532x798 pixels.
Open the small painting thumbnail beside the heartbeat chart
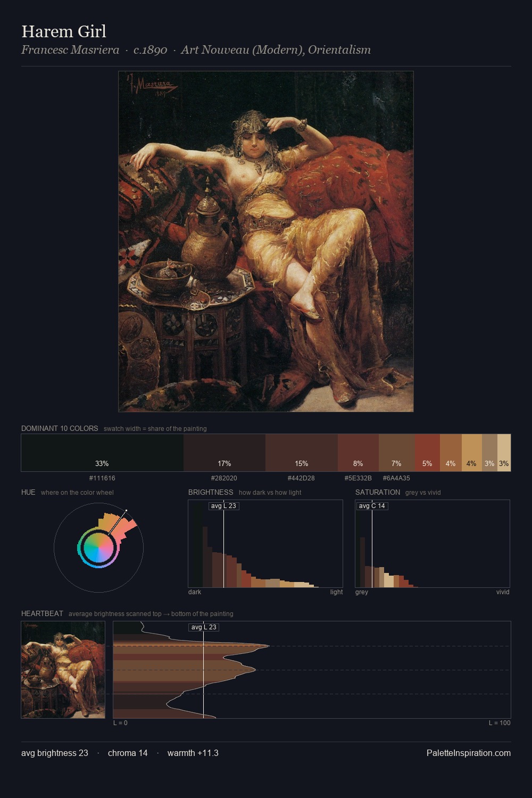coord(63,670)
